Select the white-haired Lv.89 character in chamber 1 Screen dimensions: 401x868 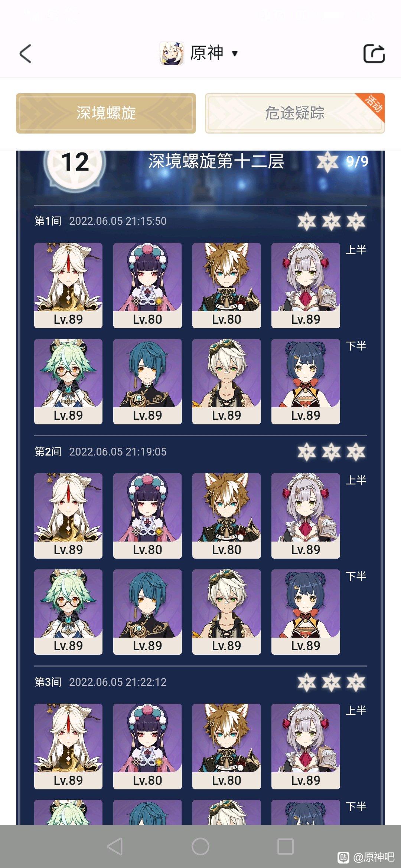pyautogui.click(x=68, y=285)
